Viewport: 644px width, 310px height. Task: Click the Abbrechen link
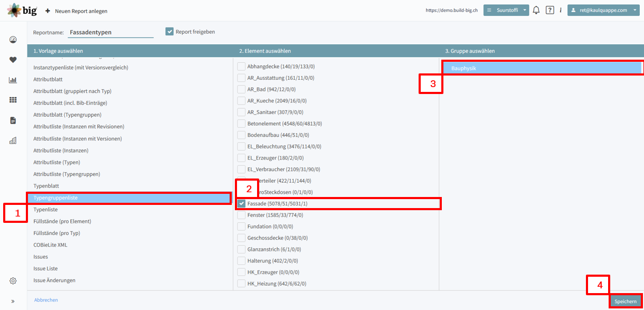46,300
